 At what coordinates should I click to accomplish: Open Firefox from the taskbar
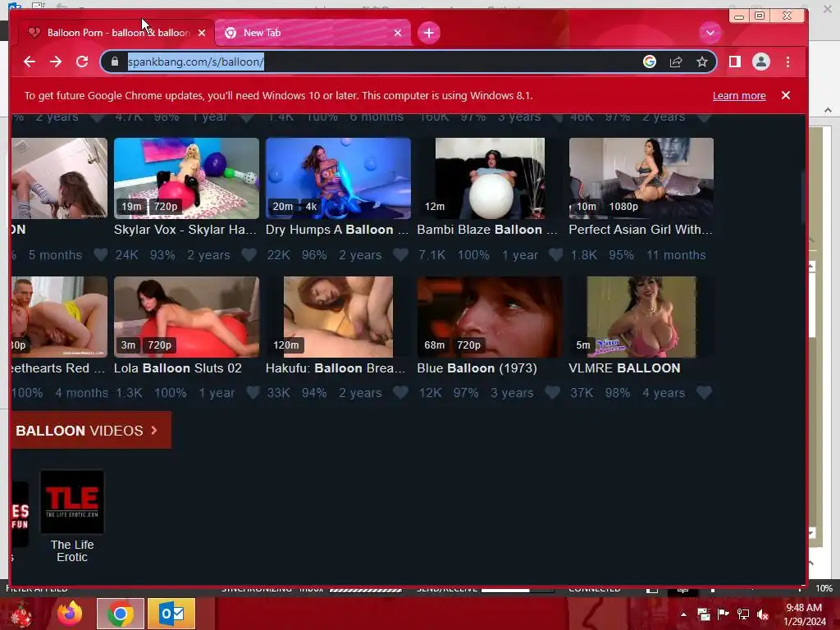point(70,614)
